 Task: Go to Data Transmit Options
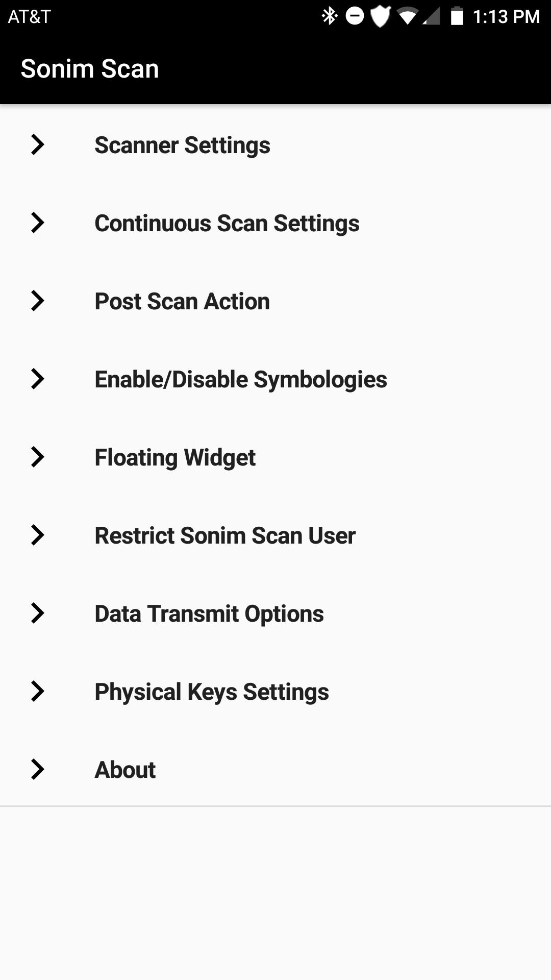click(209, 614)
